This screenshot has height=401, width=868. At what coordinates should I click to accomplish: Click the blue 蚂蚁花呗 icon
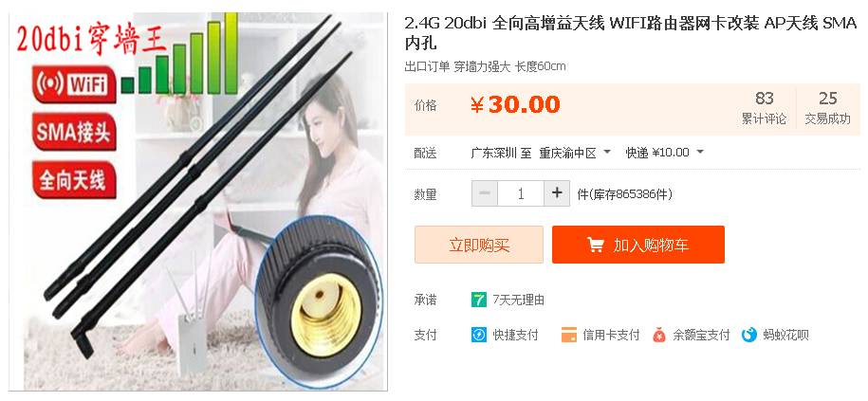[x=749, y=335]
